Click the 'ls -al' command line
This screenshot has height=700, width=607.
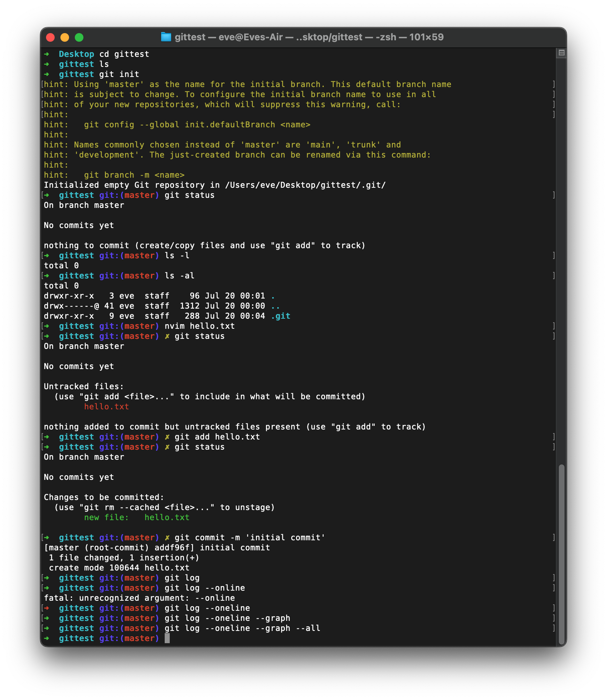pos(179,276)
